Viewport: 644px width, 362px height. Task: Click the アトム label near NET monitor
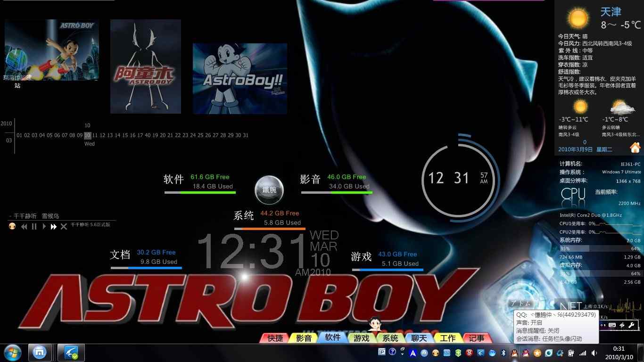pyautogui.click(x=521, y=304)
